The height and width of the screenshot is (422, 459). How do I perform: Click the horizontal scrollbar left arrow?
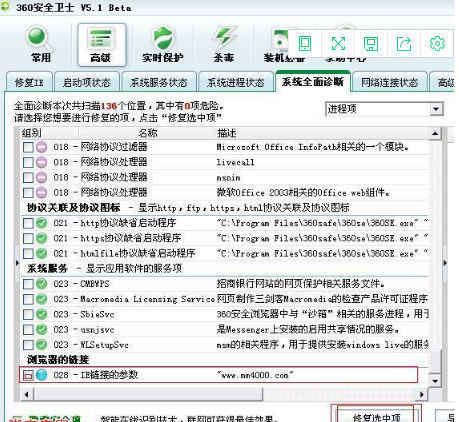(x=26, y=394)
